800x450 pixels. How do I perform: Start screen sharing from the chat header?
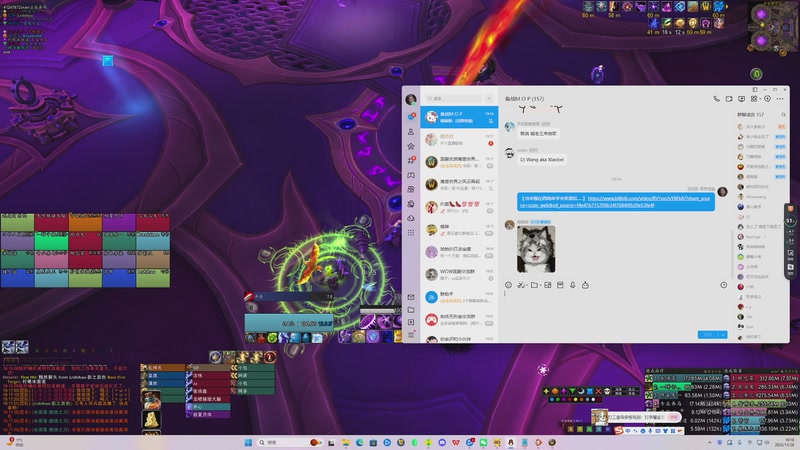click(741, 99)
